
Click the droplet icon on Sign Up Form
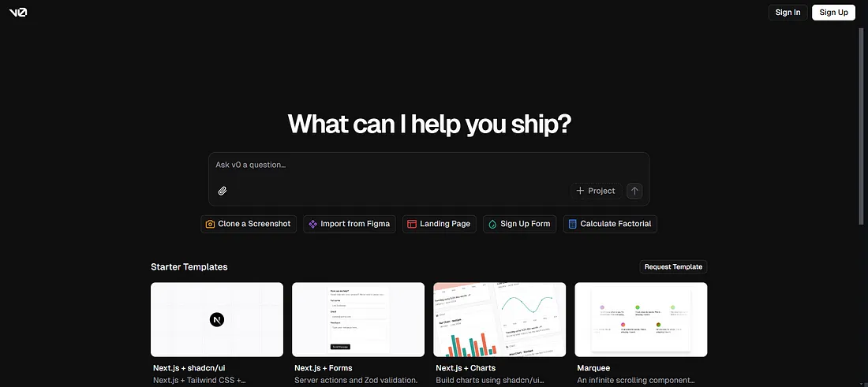pyautogui.click(x=492, y=224)
